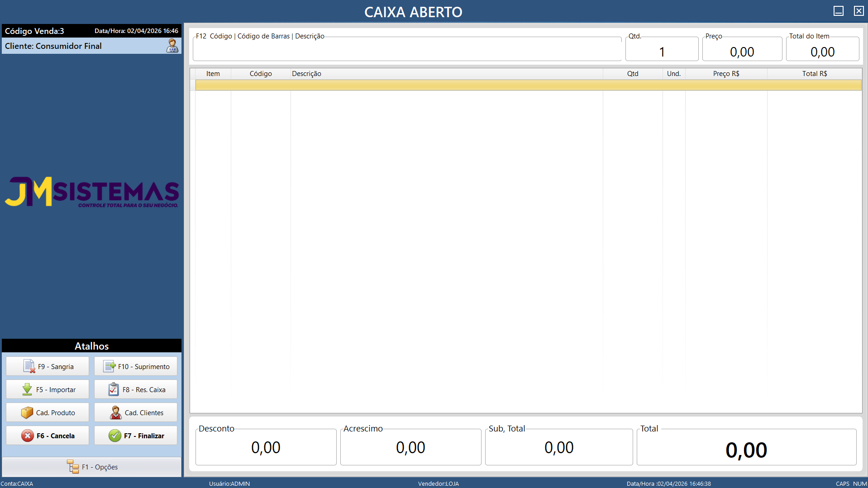Click the product code or barcode search field
868x488 pixels.
[406, 51]
